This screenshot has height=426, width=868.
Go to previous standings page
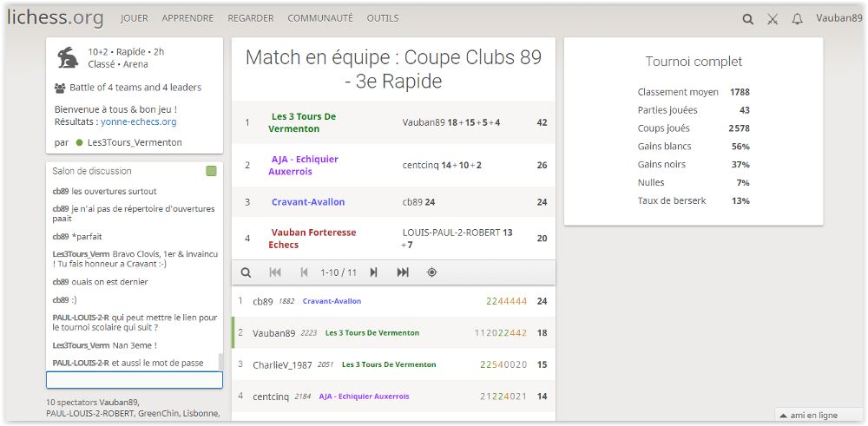303,272
